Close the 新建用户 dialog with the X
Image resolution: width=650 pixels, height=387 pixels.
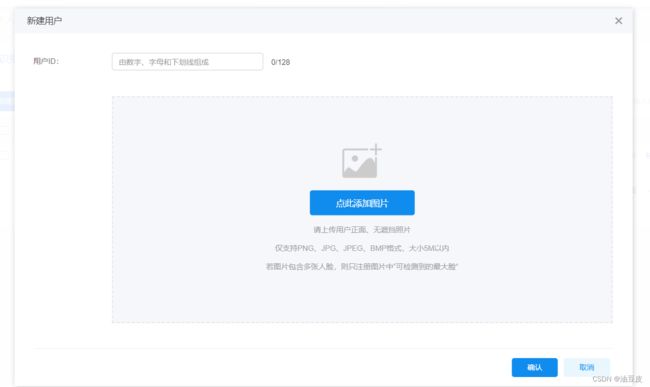(x=618, y=21)
